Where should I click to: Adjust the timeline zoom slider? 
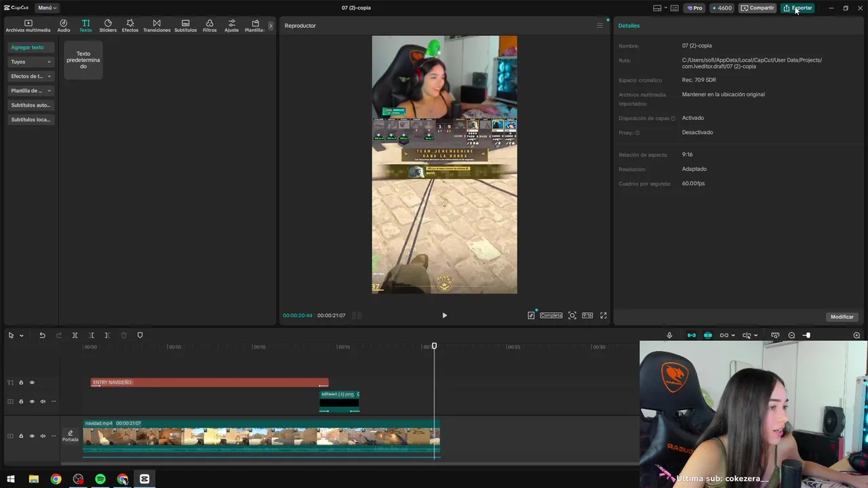pyautogui.click(x=807, y=335)
